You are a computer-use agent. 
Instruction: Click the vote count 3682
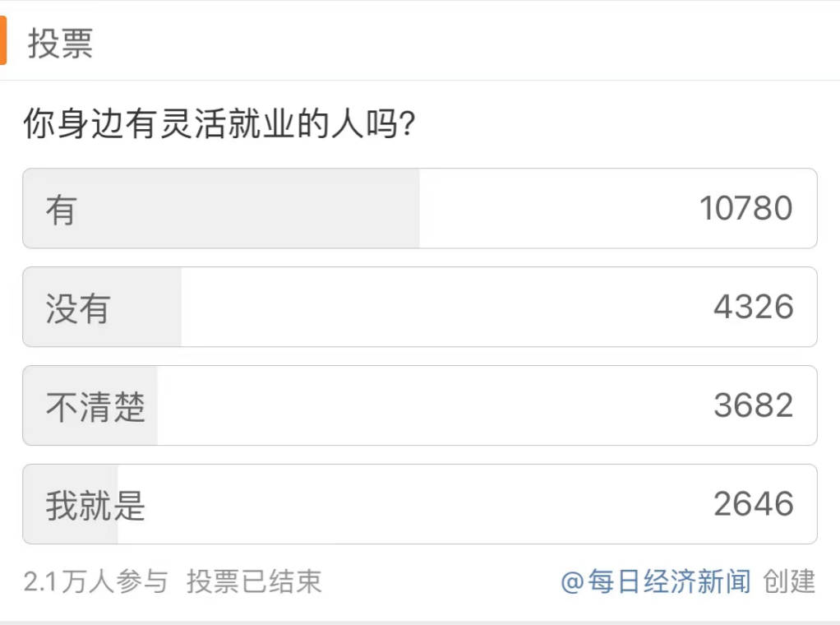754,405
